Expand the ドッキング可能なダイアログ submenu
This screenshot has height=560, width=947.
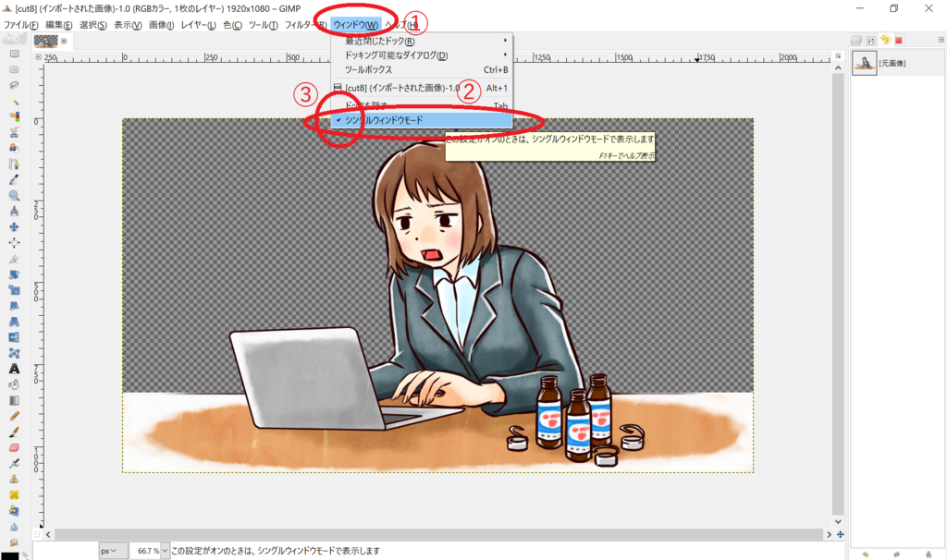pos(422,55)
